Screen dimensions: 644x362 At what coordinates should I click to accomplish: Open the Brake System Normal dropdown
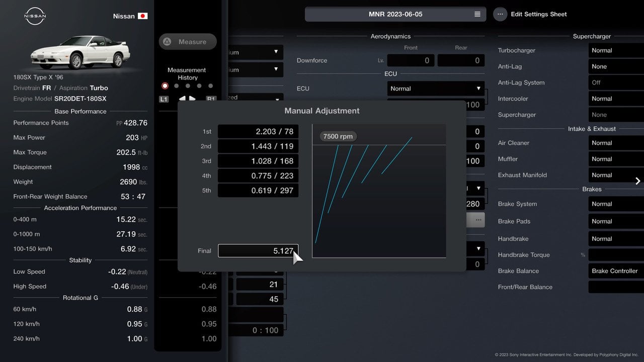pyautogui.click(x=616, y=204)
